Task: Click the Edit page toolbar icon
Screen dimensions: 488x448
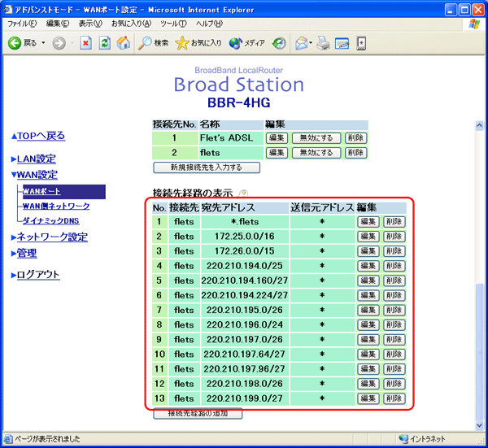Action: coord(342,43)
